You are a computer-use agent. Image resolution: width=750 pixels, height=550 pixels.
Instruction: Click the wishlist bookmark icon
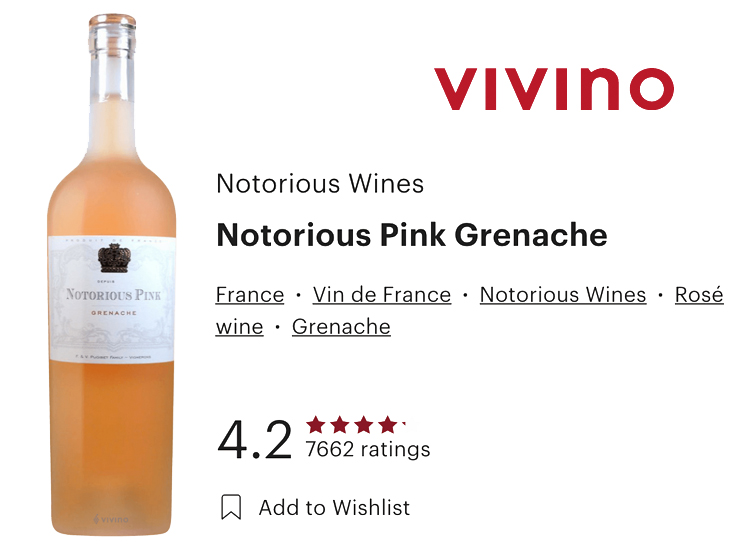[x=231, y=507]
